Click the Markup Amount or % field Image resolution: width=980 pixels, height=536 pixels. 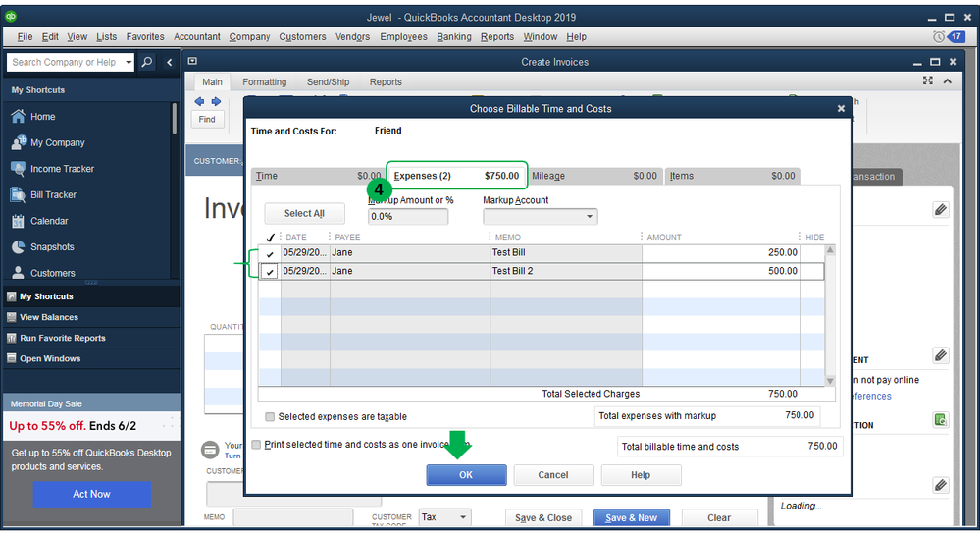click(x=407, y=216)
